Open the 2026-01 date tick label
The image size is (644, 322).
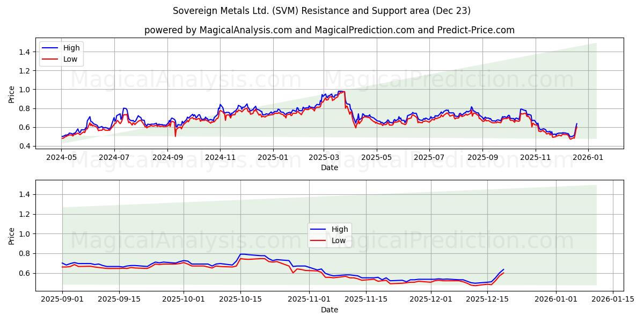(x=589, y=156)
